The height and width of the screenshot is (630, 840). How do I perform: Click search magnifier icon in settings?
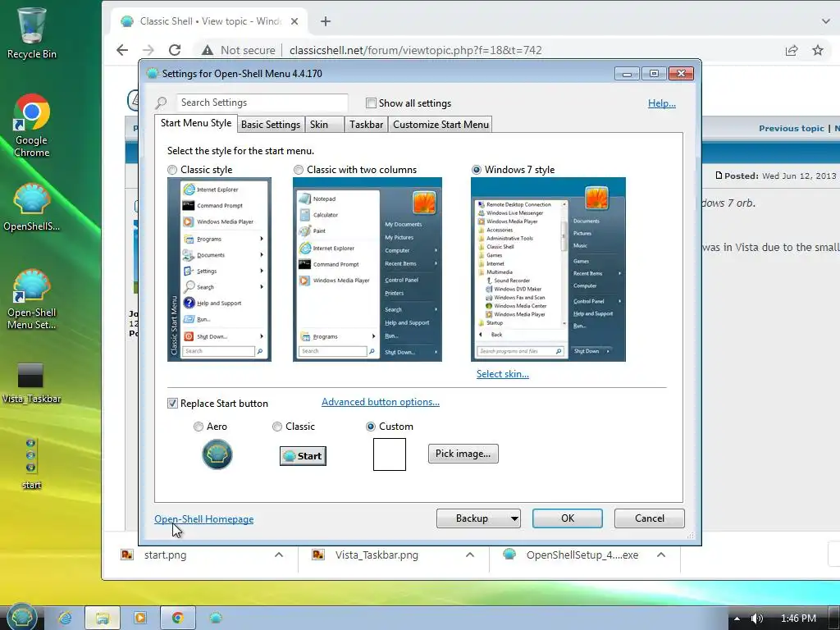point(161,103)
